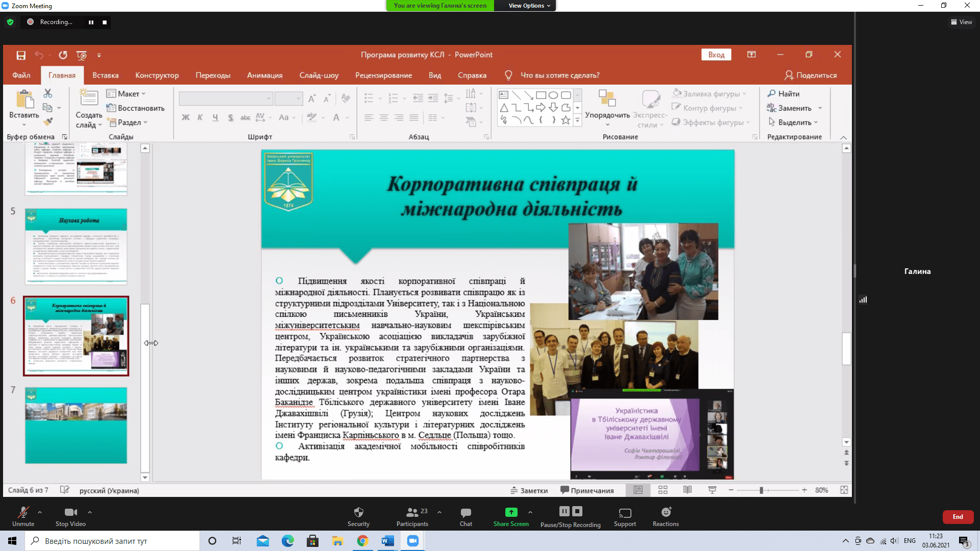Expand the View Options dropdown
The height and width of the screenshot is (551, 980).
click(x=529, y=6)
